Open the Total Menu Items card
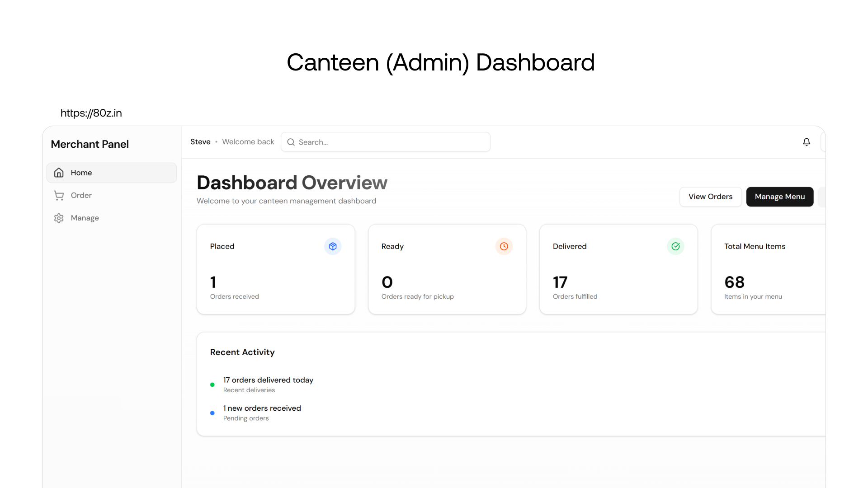 tap(768, 270)
